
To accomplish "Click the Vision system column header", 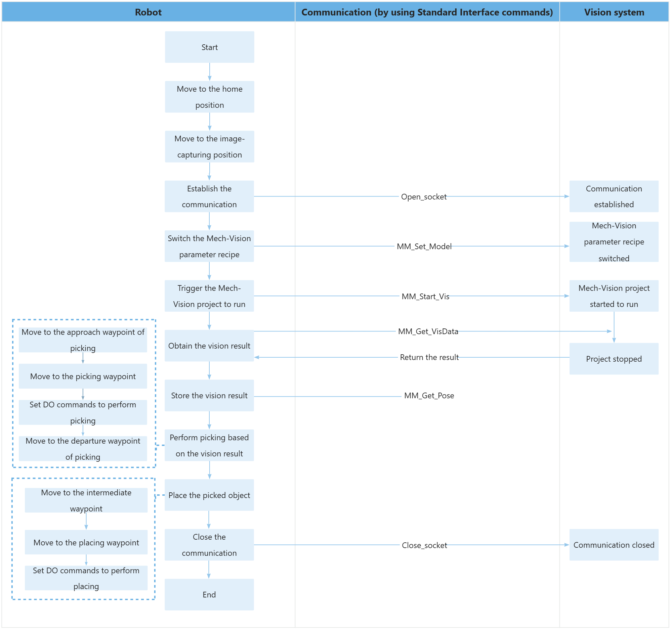I will (614, 12).
